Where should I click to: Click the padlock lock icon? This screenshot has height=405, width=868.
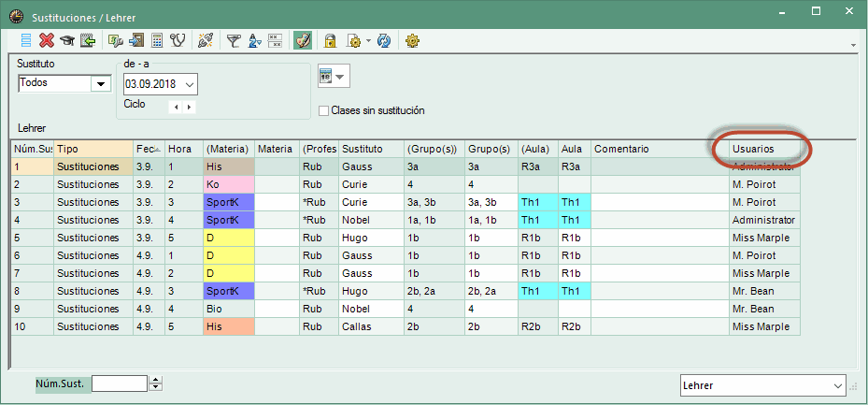330,41
